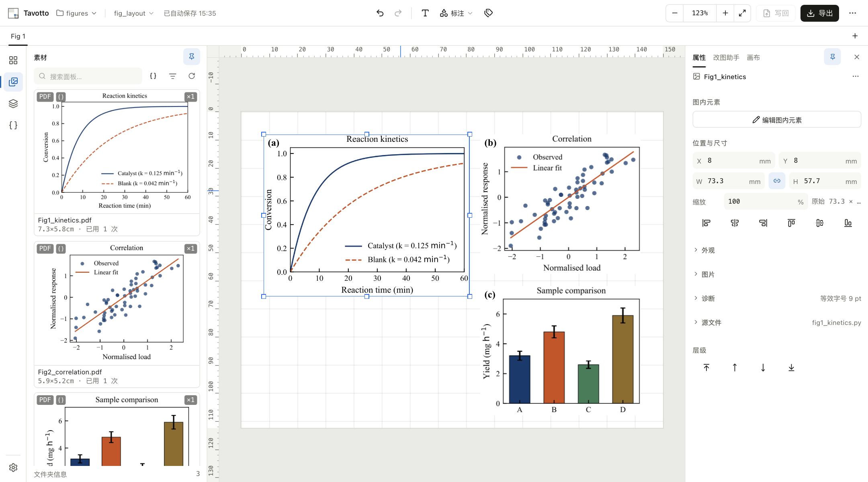Align selection horizontal center
This screenshot has height=482, width=868.
(735, 223)
